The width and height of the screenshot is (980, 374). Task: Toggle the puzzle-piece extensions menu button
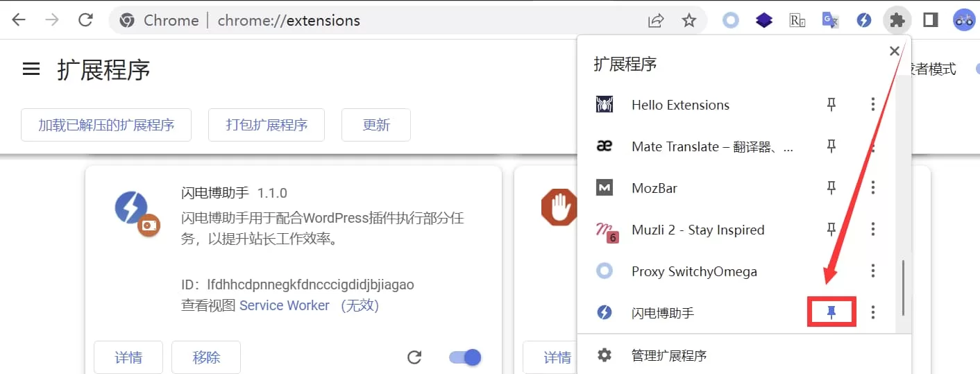click(897, 20)
